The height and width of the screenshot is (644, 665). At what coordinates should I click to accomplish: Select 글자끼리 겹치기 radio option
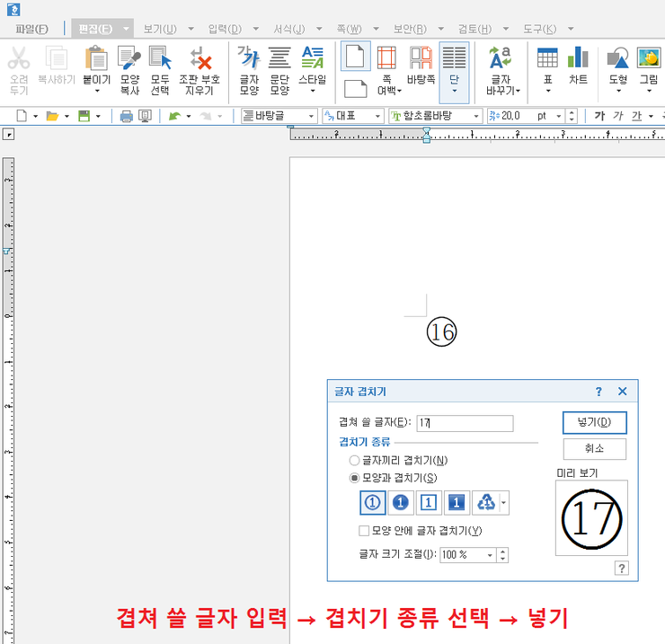(x=354, y=460)
